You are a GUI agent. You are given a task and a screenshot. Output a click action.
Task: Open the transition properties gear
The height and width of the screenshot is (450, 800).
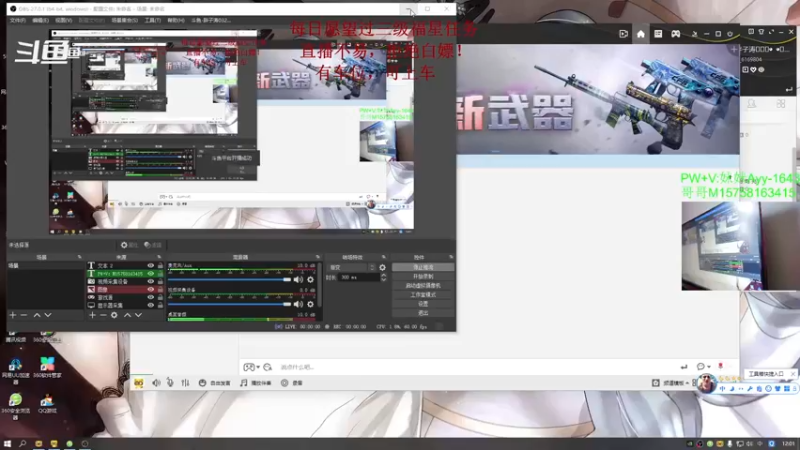(x=383, y=267)
